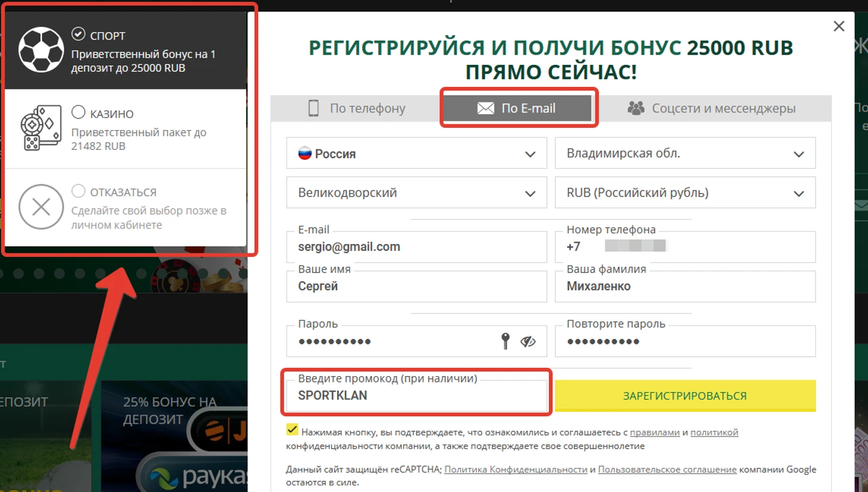868x492 pixels.
Task: Click the soccer ball sport bonus icon
Action: tap(41, 50)
